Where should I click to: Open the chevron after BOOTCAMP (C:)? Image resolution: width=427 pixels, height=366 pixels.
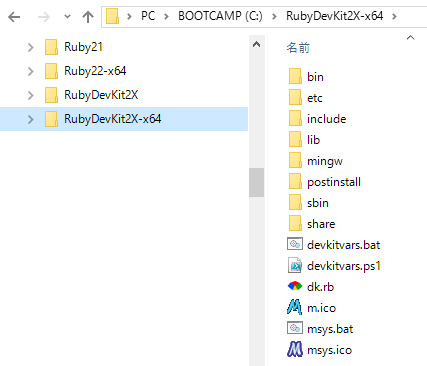tap(274, 16)
